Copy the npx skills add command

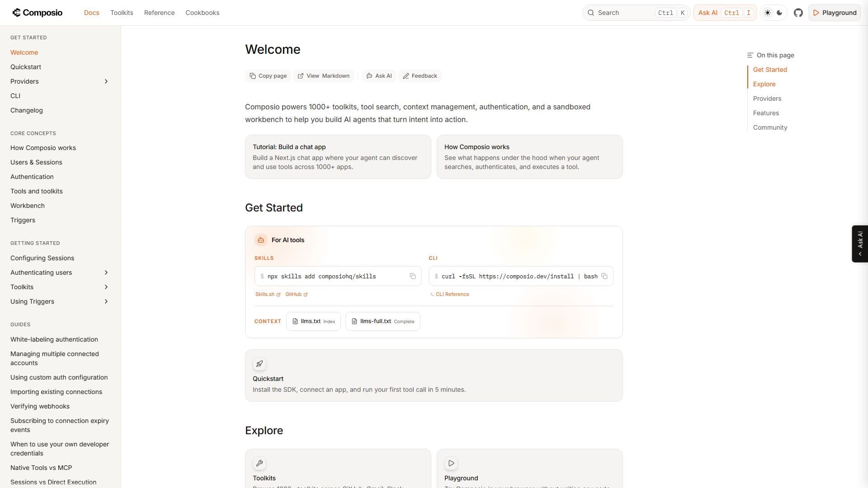[413, 276]
